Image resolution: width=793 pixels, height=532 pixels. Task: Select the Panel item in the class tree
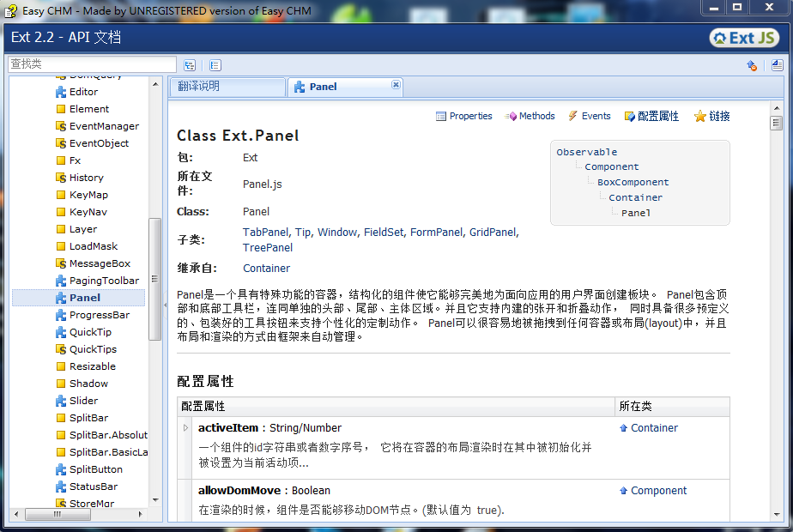78,298
